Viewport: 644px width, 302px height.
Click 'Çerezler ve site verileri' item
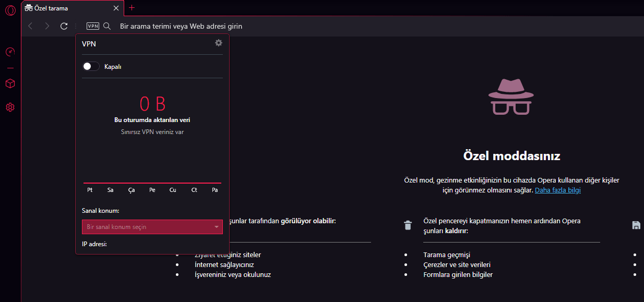point(457,264)
